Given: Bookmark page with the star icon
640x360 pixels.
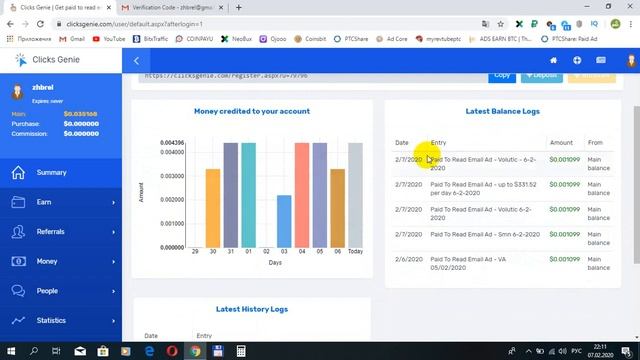Looking at the screenshot, I should 501,24.
